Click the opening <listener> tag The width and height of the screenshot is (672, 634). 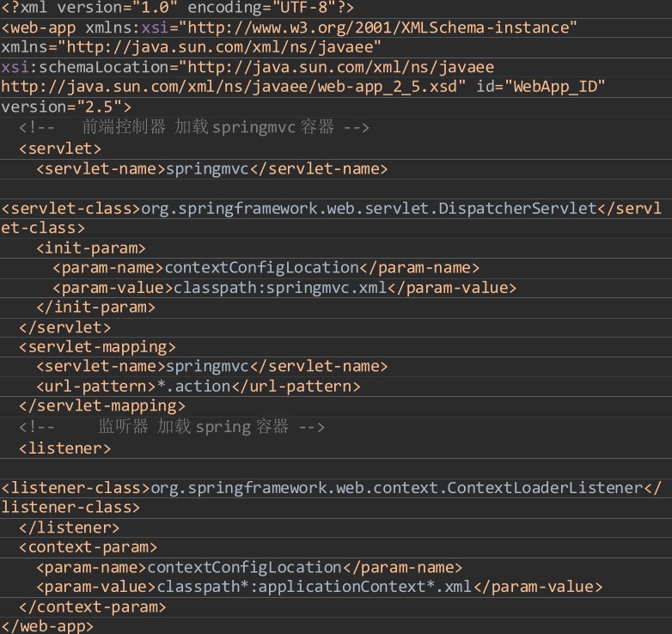pos(64,448)
